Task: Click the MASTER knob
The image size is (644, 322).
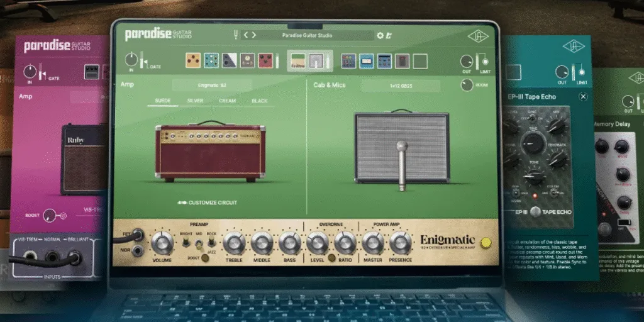Action: pyautogui.click(x=373, y=243)
